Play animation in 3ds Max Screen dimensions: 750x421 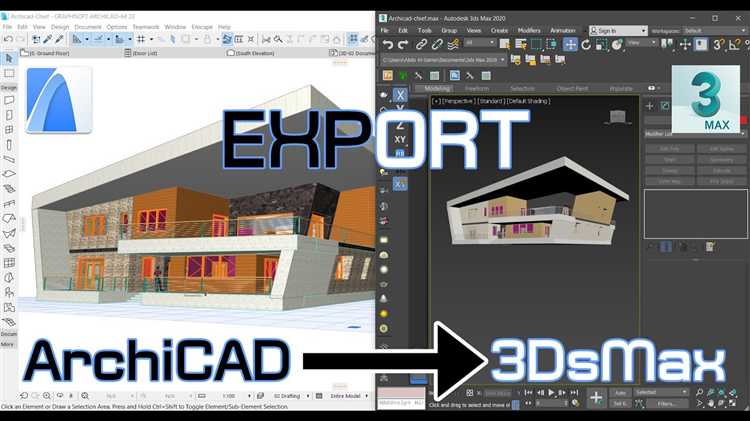click(551, 392)
